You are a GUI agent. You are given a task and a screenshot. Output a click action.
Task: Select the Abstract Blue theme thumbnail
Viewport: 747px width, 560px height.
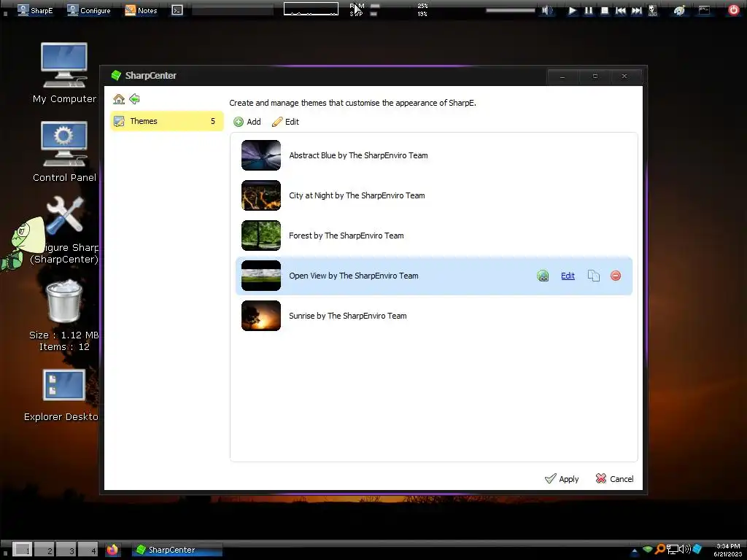pyautogui.click(x=261, y=155)
